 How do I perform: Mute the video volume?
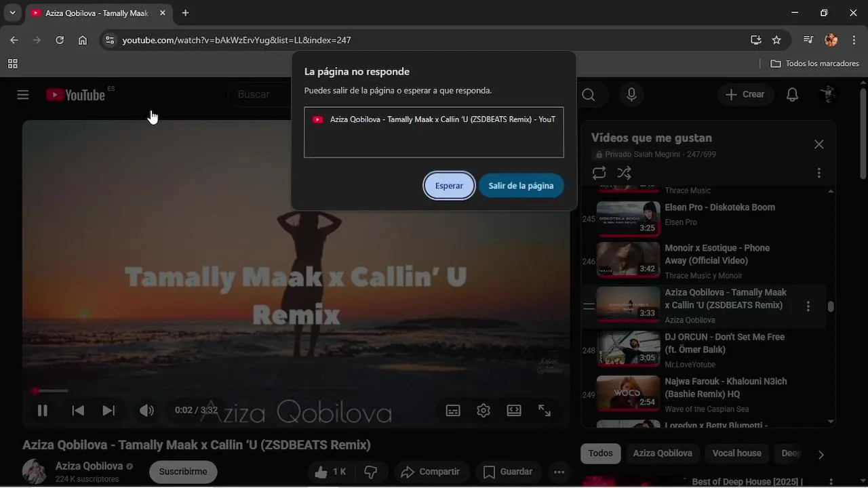(146, 410)
